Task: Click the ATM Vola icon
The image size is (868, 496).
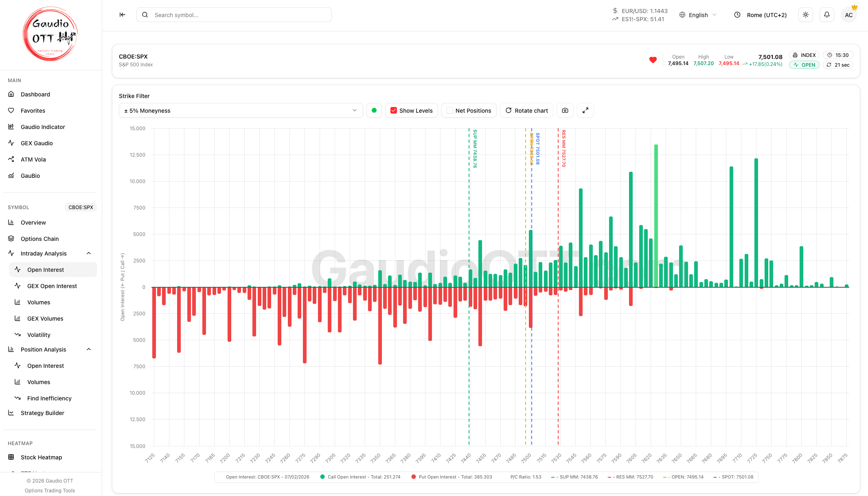Action: (x=11, y=159)
